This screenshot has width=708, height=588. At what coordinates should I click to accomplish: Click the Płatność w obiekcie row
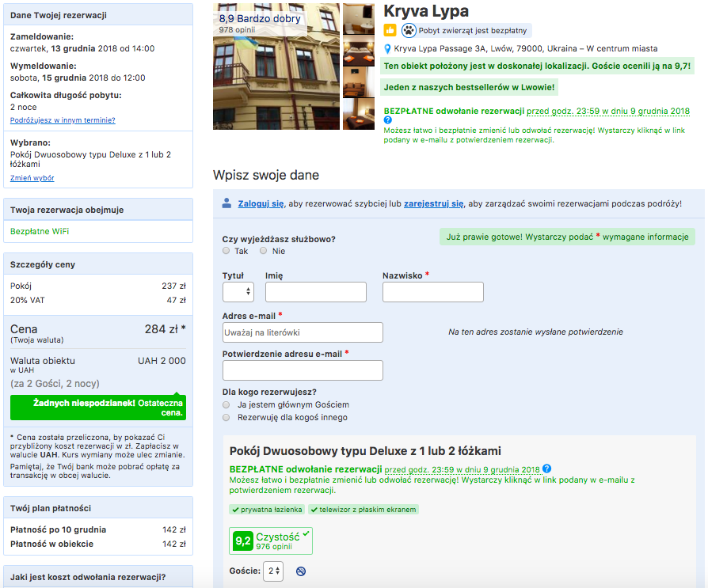point(98,544)
